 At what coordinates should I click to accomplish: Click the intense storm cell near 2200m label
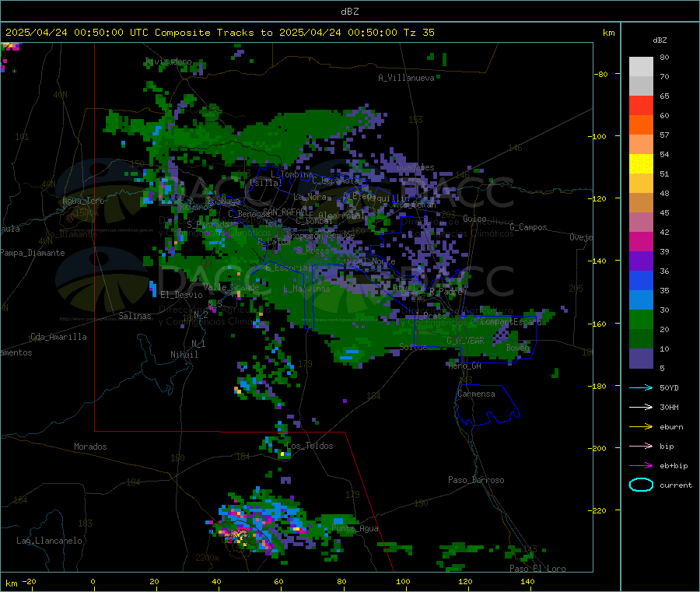[x=239, y=537]
